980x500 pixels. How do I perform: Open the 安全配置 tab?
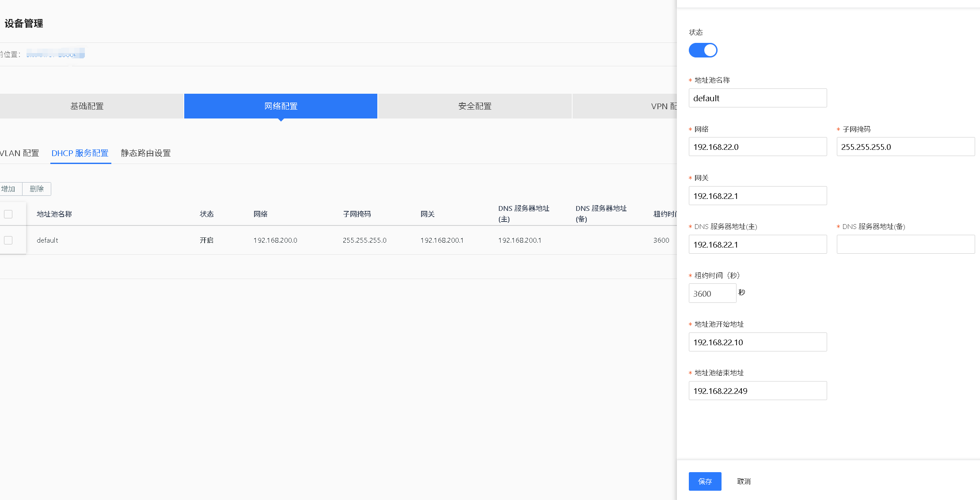coord(475,106)
